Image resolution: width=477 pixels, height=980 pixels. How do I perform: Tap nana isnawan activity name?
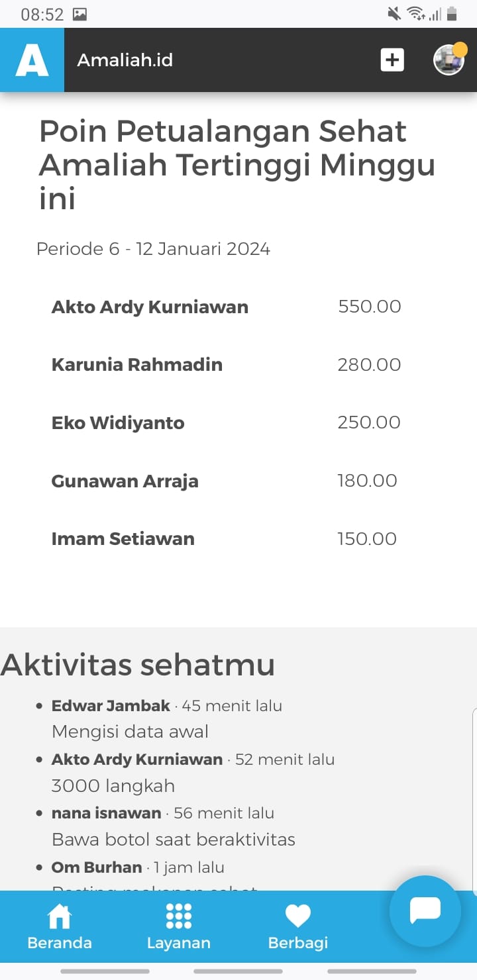point(106,813)
